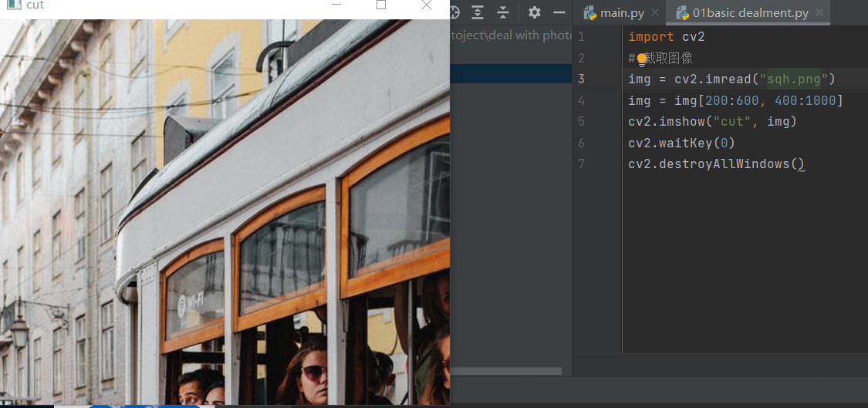Switch to the main.py tab
Screen dimensions: 868x408
620,13
